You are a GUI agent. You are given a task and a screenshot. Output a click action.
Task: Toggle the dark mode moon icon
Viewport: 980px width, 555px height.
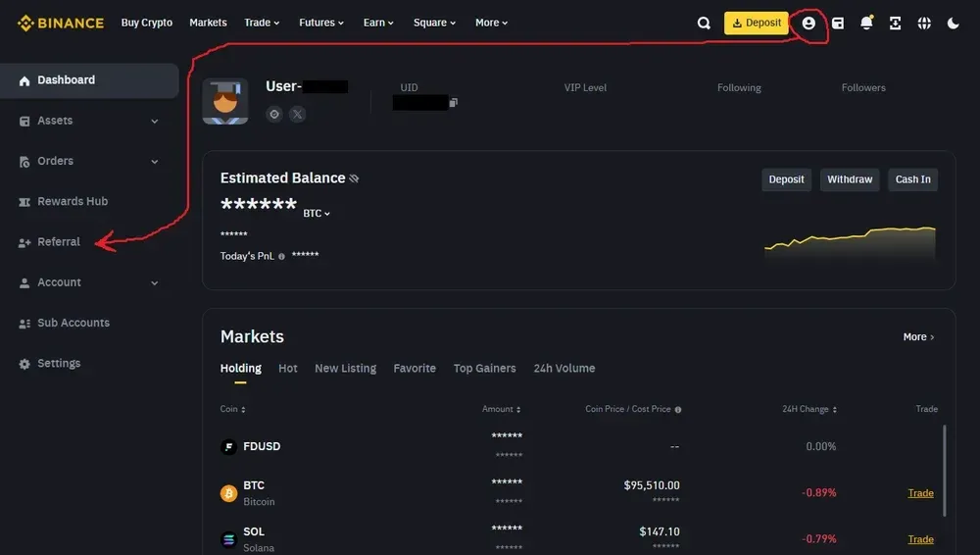(953, 24)
